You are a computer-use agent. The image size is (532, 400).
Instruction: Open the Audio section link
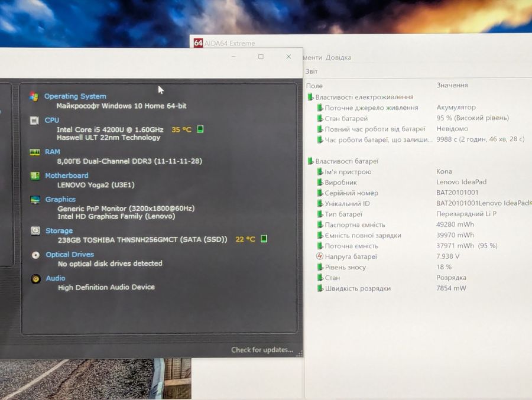coord(56,278)
